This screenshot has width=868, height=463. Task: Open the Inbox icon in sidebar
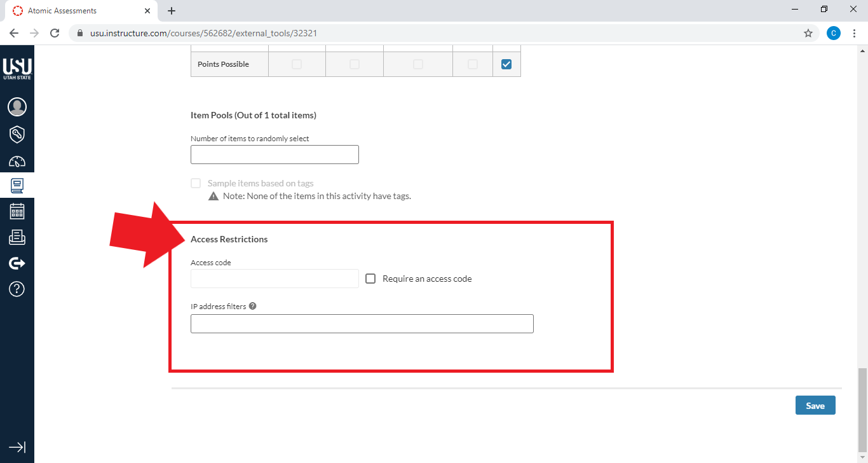[x=17, y=237]
